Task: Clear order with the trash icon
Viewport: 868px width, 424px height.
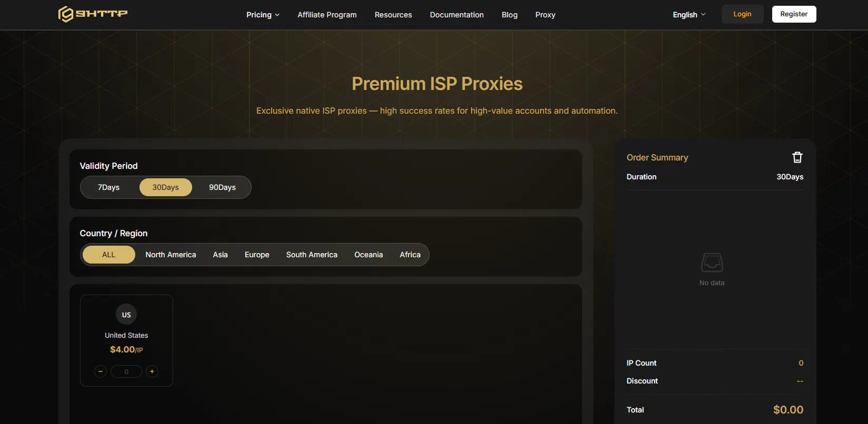Action: [797, 157]
